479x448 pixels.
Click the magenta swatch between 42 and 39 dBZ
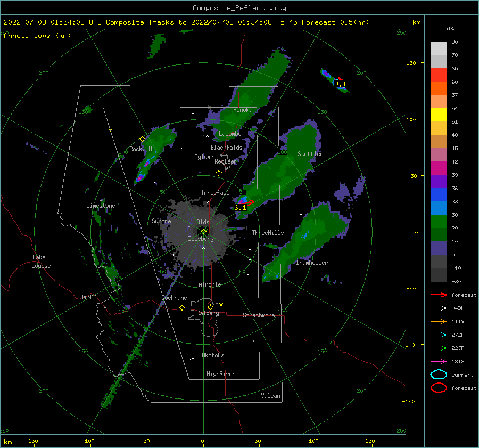[439, 168]
